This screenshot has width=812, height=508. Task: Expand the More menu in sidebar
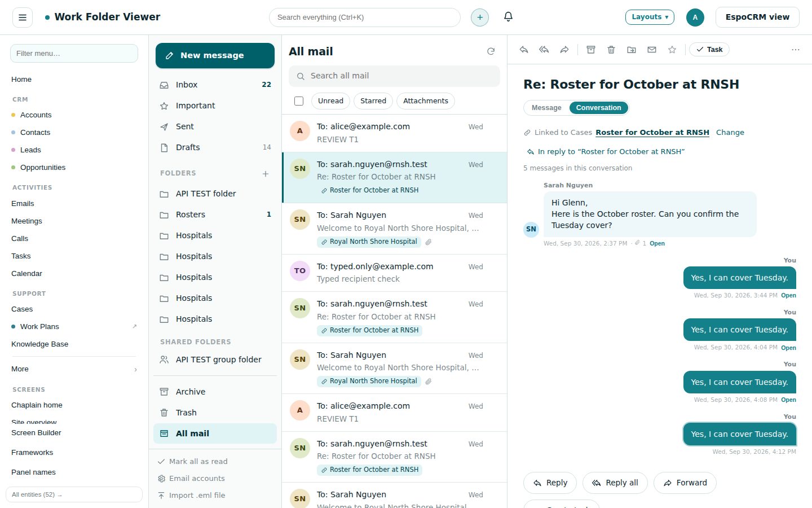pos(74,369)
